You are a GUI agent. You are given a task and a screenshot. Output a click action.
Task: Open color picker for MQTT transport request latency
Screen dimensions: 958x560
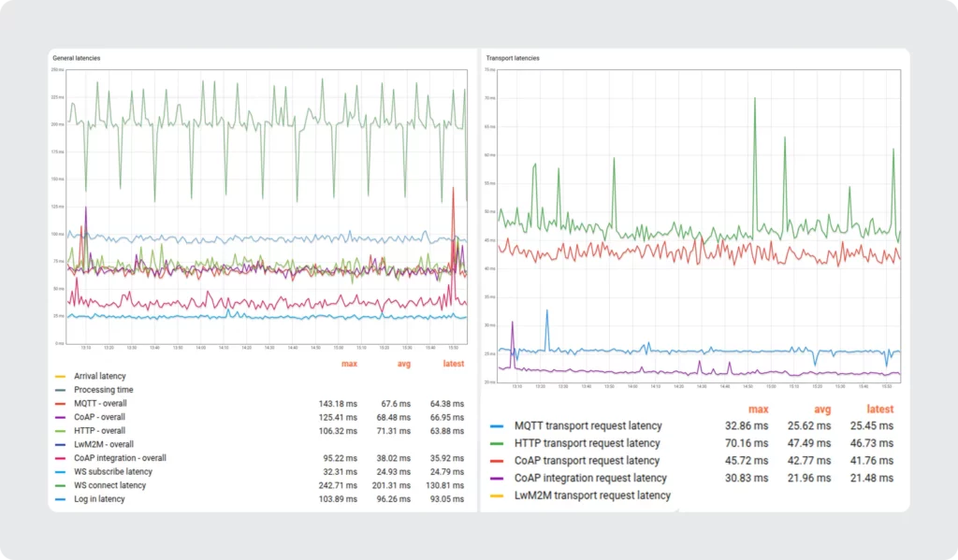pos(495,426)
